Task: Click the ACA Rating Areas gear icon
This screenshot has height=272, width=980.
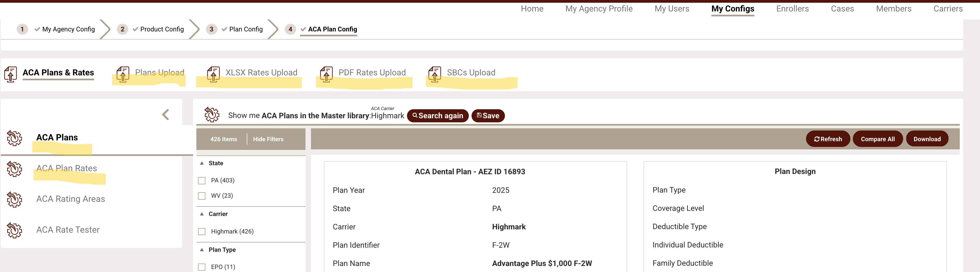Action: (x=14, y=199)
